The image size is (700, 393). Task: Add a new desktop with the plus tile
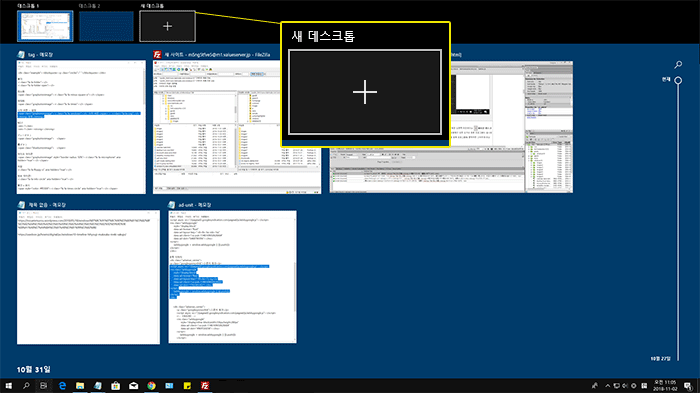click(x=167, y=26)
